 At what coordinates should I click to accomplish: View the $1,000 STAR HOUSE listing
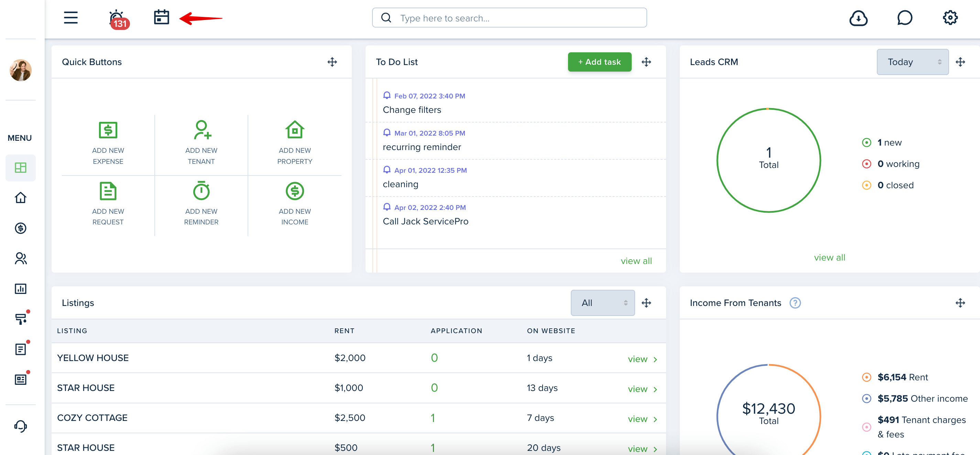(x=643, y=389)
